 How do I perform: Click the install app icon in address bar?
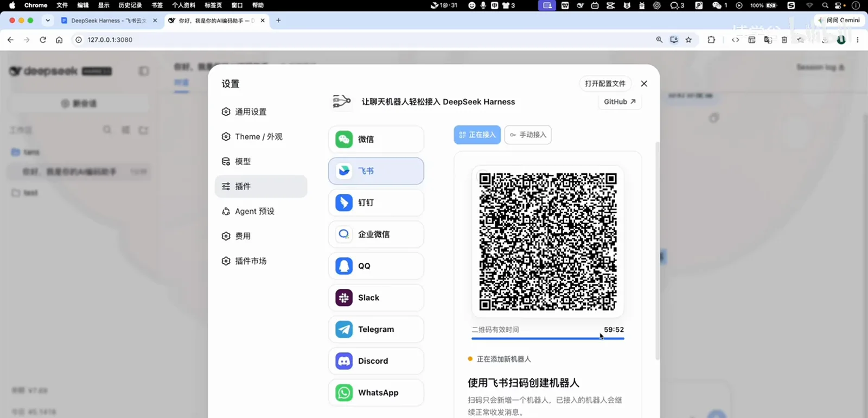click(x=674, y=40)
